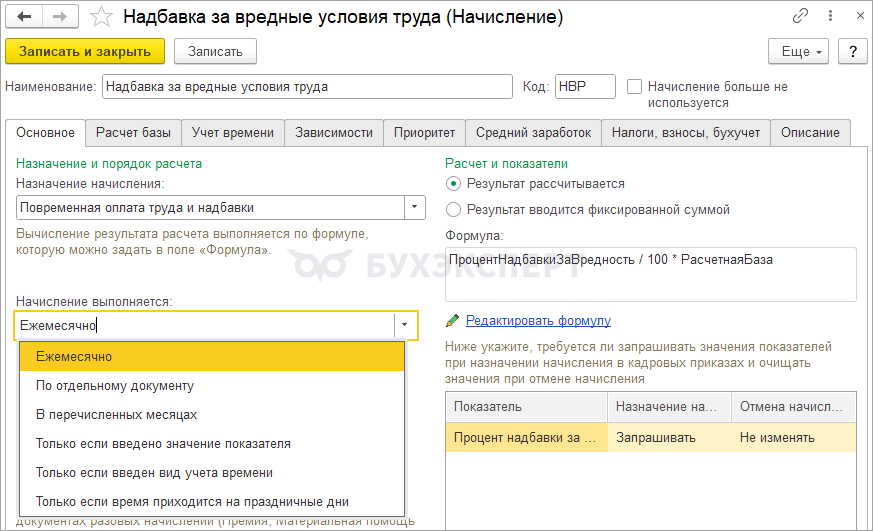Toggle 'Начисление больше не используется' checkbox
873x531 pixels.
click(634, 87)
